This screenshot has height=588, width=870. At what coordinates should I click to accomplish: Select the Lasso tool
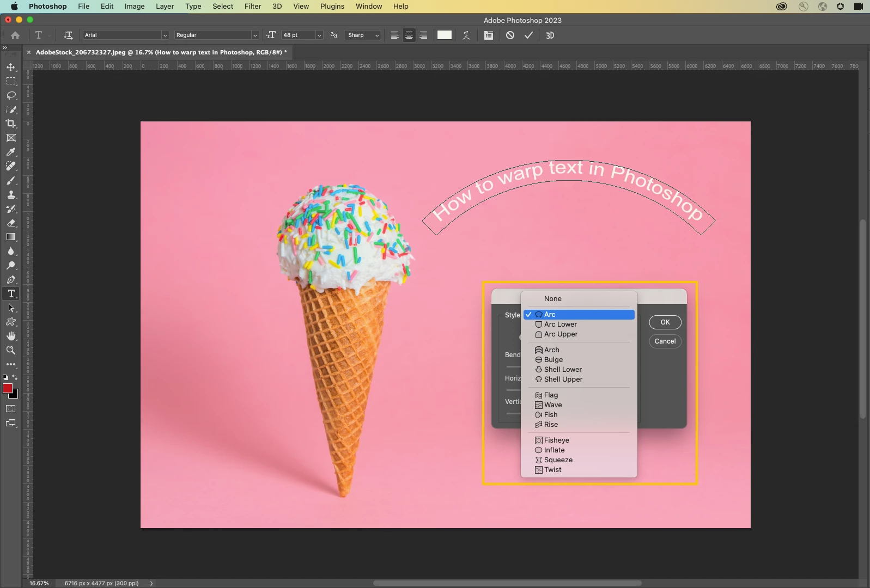(11, 95)
